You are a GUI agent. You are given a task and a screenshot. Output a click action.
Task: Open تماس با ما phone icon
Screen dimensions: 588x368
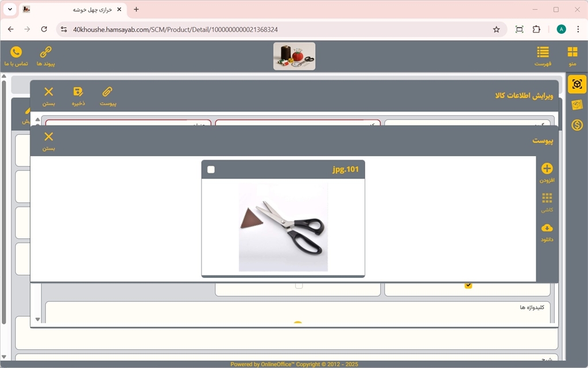16,52
